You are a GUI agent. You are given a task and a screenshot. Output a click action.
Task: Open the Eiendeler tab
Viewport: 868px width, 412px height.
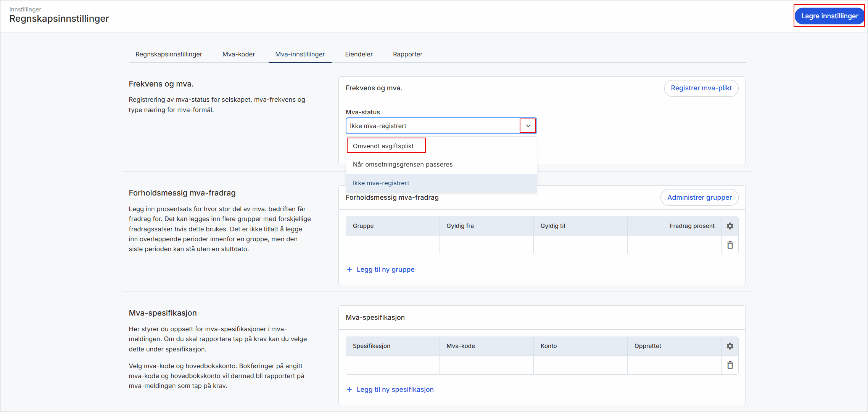point(359,54)
